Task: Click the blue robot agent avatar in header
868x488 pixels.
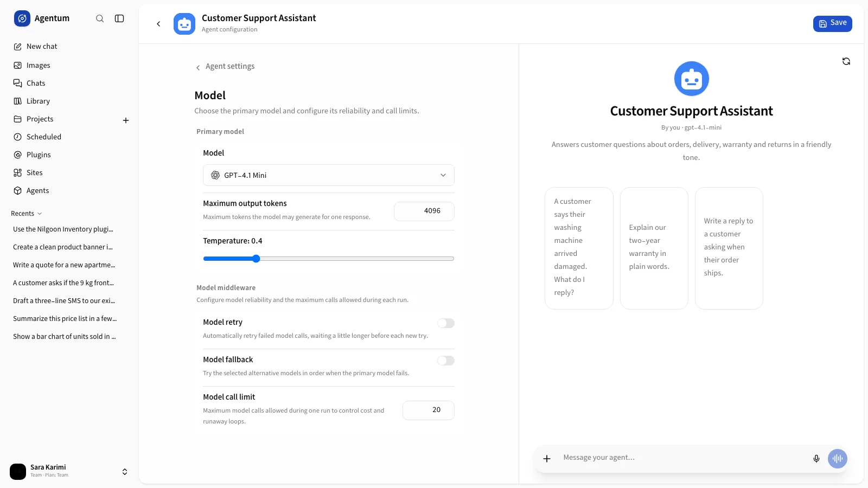Action: pyautogui.click(x=184, y=24)
